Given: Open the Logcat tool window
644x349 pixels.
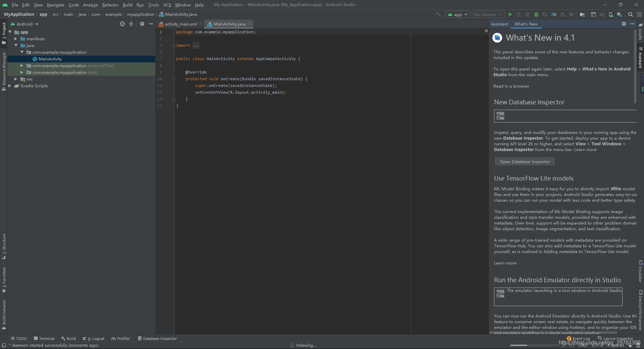Looking at the screenshot, I should [93, 339].
